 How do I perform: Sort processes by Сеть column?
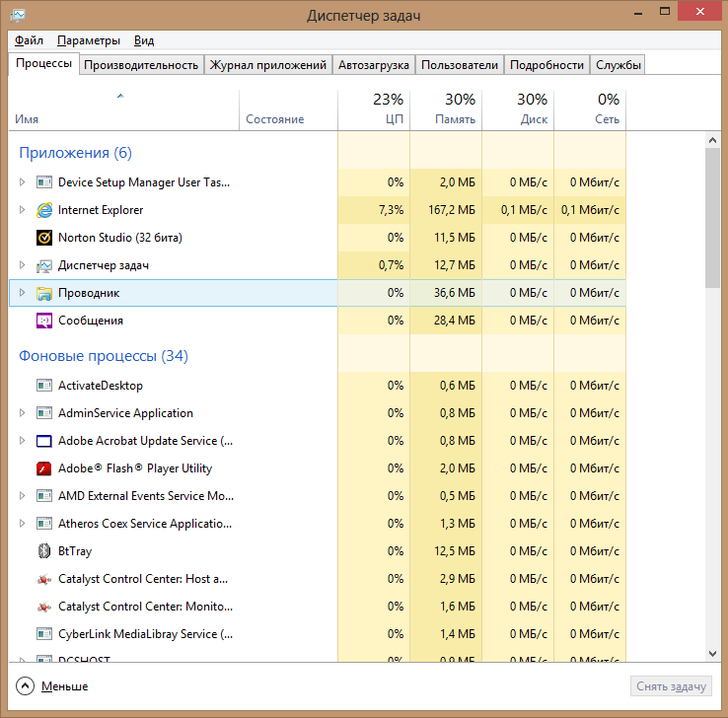pos(590,110)
